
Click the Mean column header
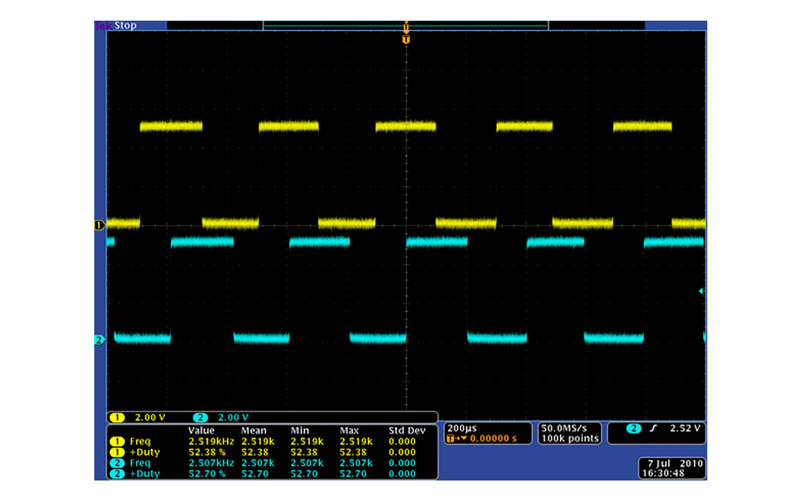254,431
